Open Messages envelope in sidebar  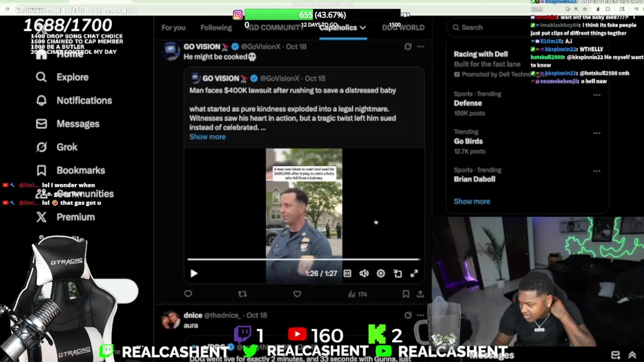pos(41,124)
